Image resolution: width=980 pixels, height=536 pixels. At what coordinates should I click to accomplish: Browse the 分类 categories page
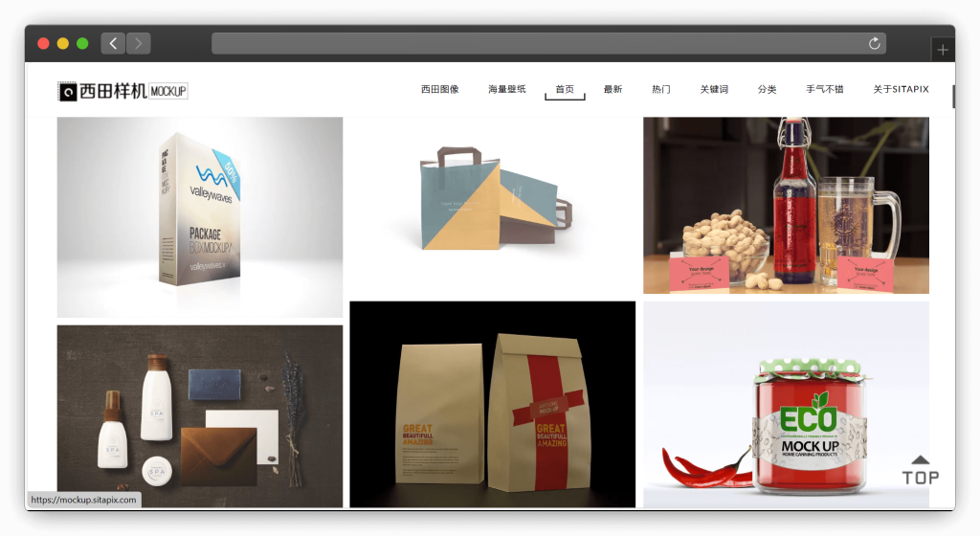[x=767, y=89]
